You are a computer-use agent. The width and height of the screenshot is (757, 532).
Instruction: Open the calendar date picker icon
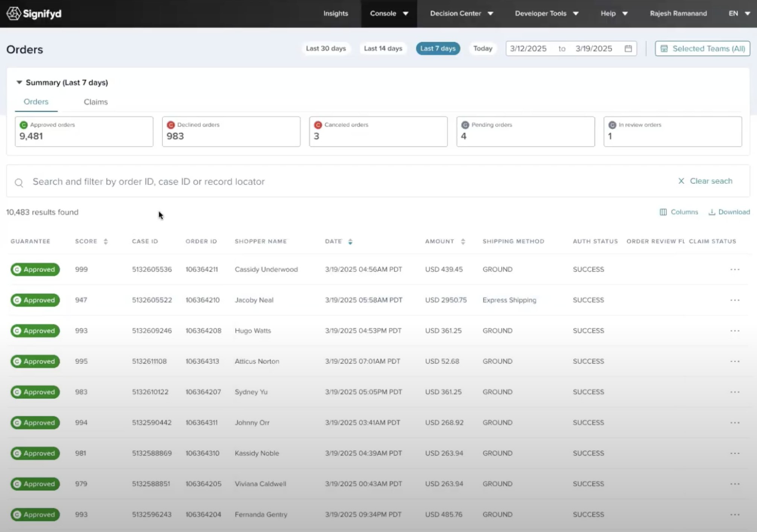click(x=628, y=49)
